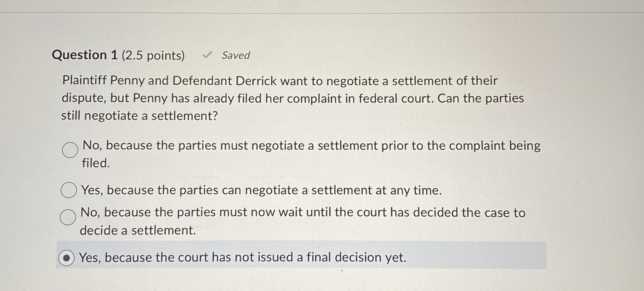Click the highlighted selected answer row
Viewport: 644px width, 291px height.
[x=320, y=257]
